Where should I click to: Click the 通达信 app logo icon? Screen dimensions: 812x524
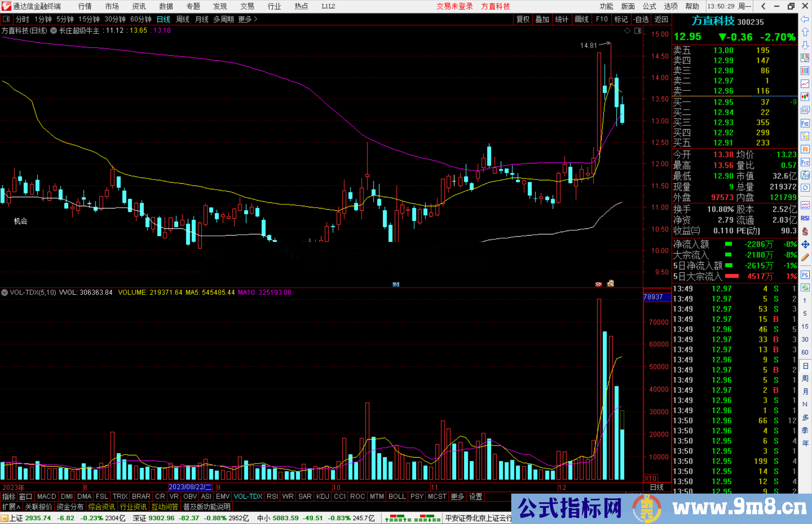(x=6, y=6)
